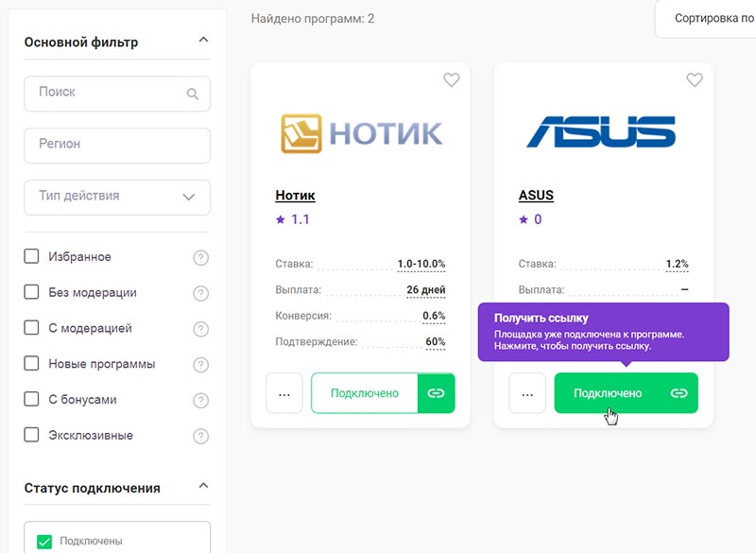Add ASUS to favorites with heart icon
Image resolution: width=756 pixels, height=553 pixels.
(695, 79)
